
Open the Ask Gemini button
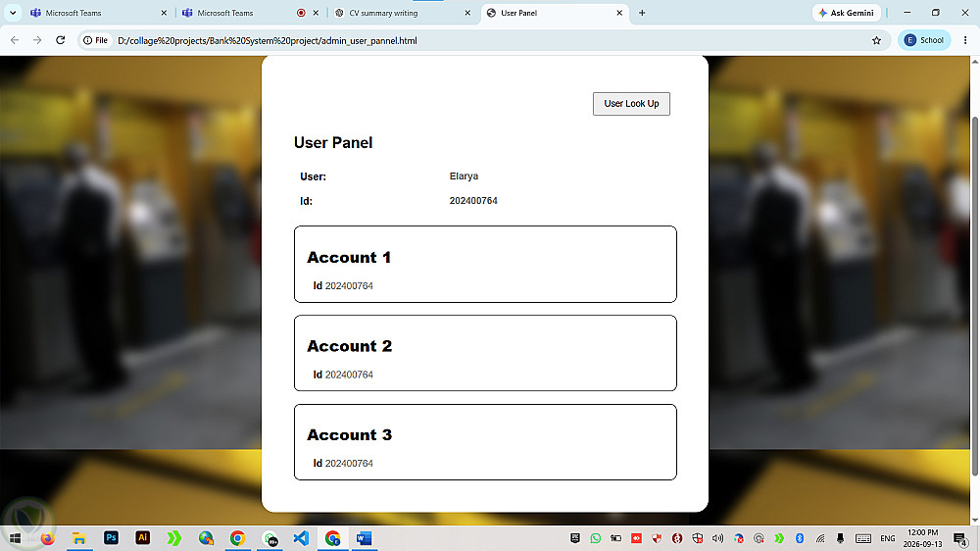coord(847,13)
